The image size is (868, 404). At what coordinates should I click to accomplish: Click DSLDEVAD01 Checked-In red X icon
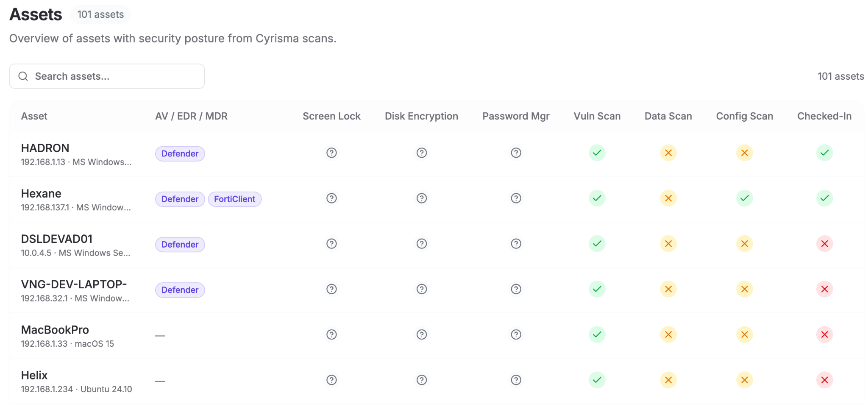click(x=825, y=244)
